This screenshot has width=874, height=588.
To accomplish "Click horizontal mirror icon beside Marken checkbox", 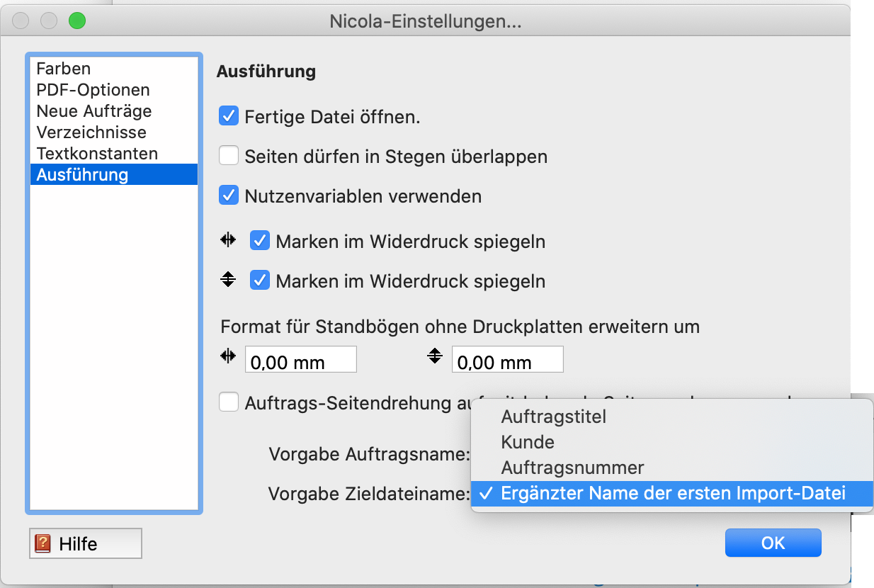I will point(228,240).
